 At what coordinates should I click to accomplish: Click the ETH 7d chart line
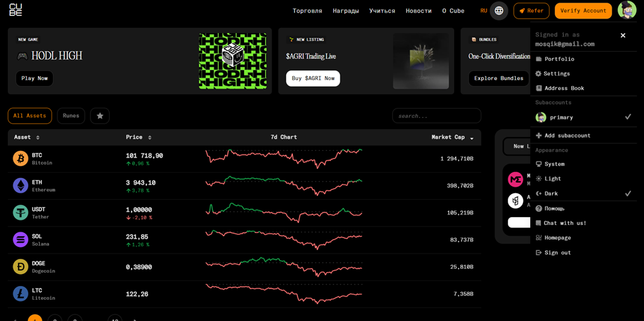pos(284,185)
